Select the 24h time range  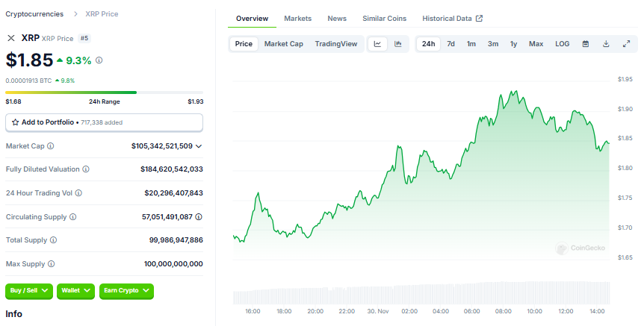tap(428, 44)
